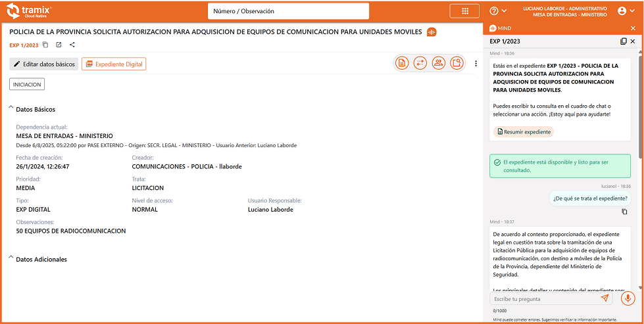
Task: Click the transfer arrows icon
Action: (420, 63)
